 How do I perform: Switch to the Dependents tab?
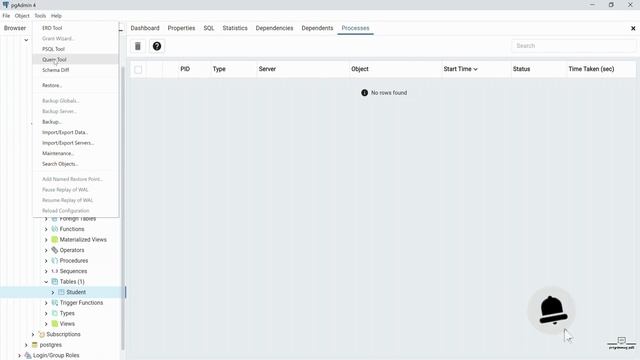[x=317, y=28]
